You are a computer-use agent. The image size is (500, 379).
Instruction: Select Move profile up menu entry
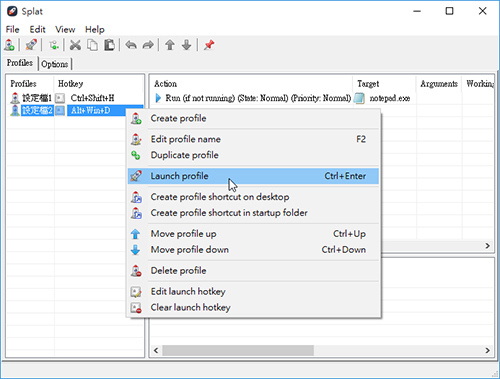tap(254, 234)
